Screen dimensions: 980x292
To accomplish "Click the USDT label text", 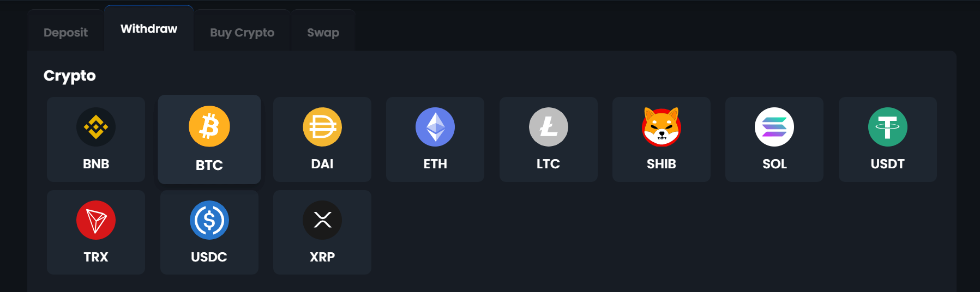I will coord(888,164).
